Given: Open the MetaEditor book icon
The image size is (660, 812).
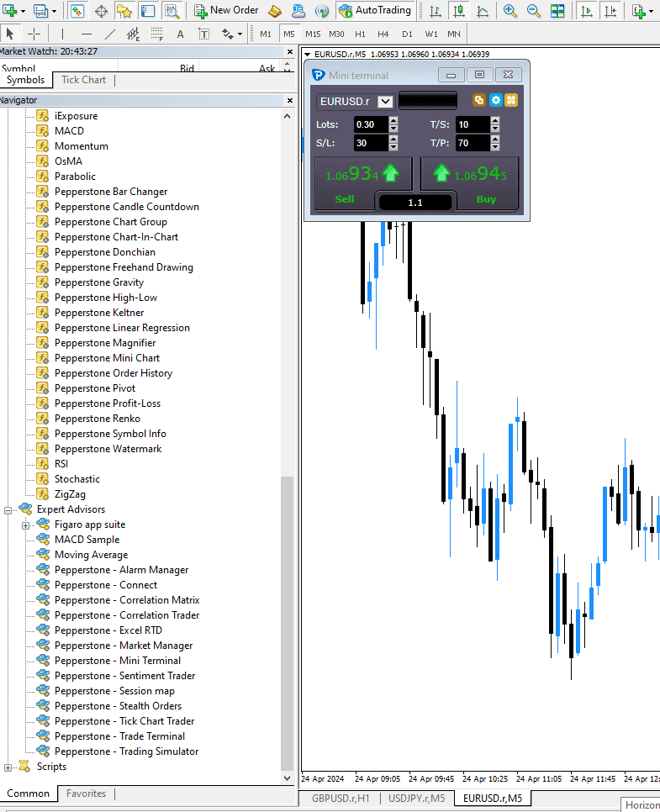Looking at the screenshot, I should point(275,10).
